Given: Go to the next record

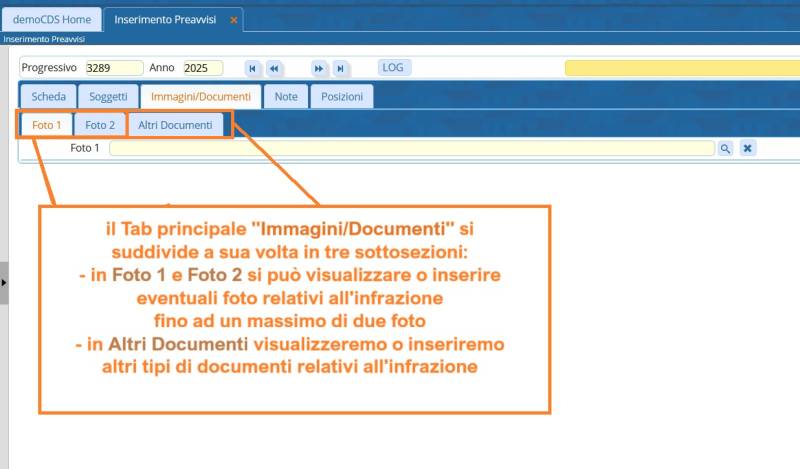Looking at the screenshot, I should coord(319,68).
